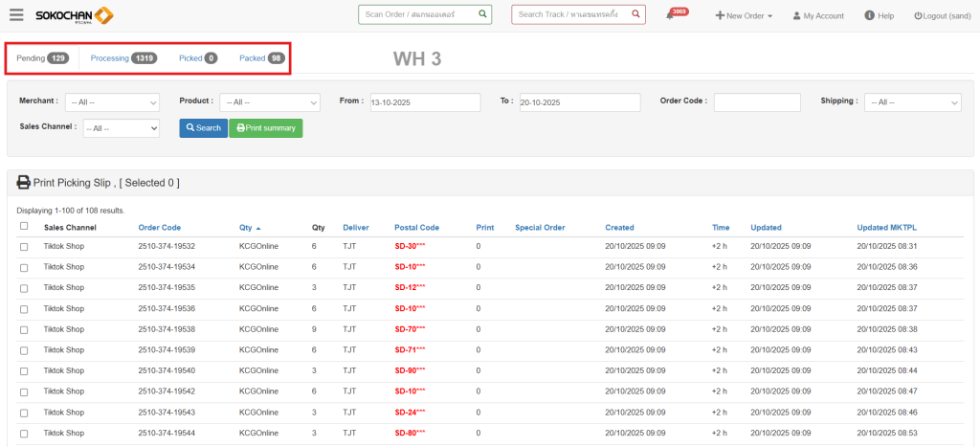Viewport: 980px width, 447px height.
Task: Expand the Merchant dropdown
Action: 113,102
